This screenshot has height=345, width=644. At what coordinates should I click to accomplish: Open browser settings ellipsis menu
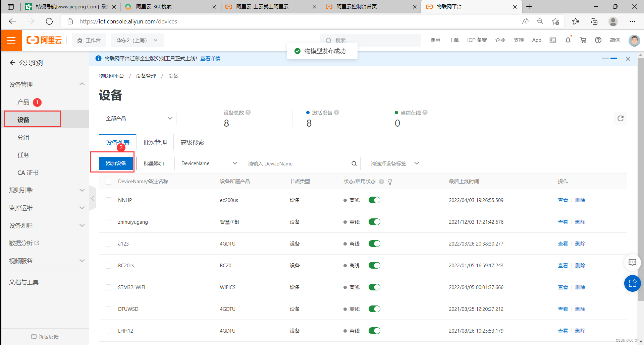[632, 21]
